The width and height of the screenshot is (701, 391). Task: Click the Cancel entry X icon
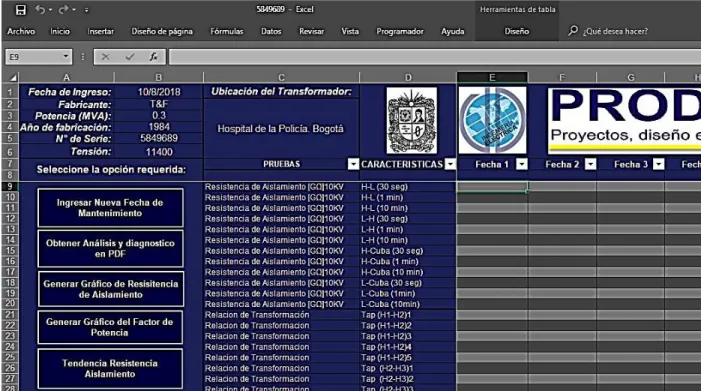(x=106, y=57)
